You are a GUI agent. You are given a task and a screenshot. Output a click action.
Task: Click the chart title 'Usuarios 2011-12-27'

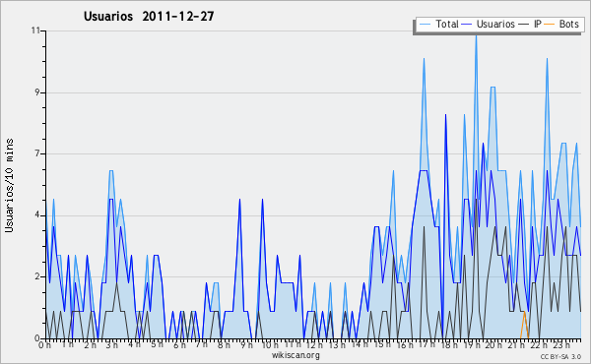(149, 16)
